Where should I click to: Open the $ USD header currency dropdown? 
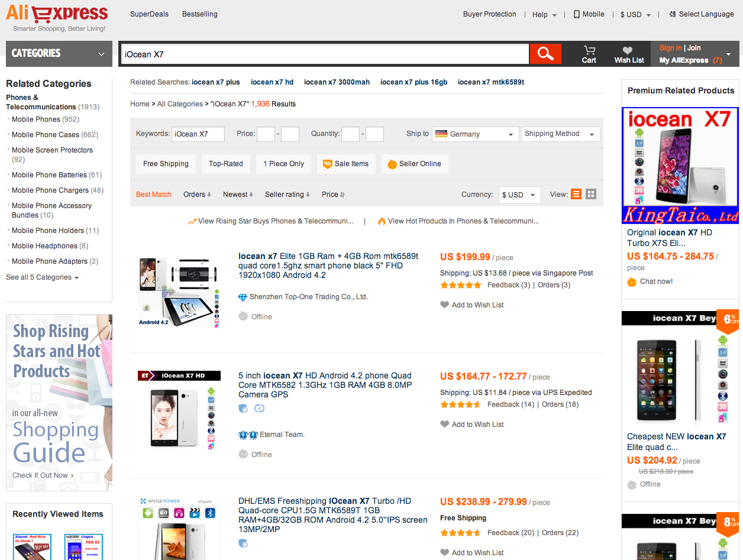tap(635, 15)
